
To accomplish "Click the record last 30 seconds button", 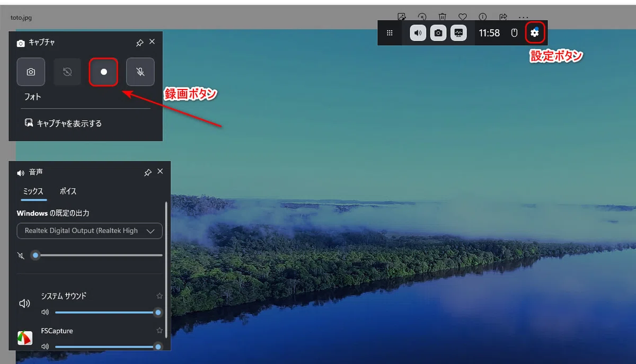I will (67, 72).
